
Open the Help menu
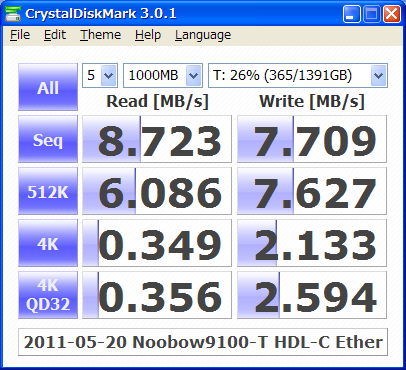tap(148, 35)
